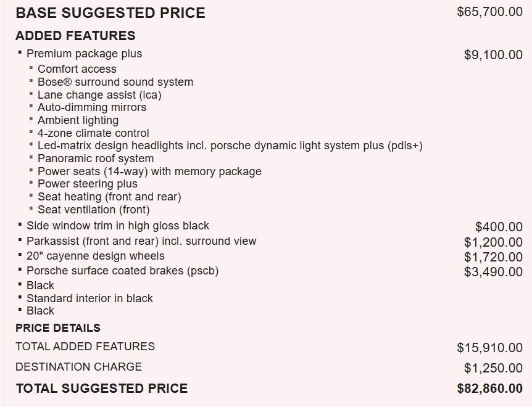Viewport: 532px width, 407px height.
Task: Click the $65,700.00 base price amount
Action: (489, 12)
